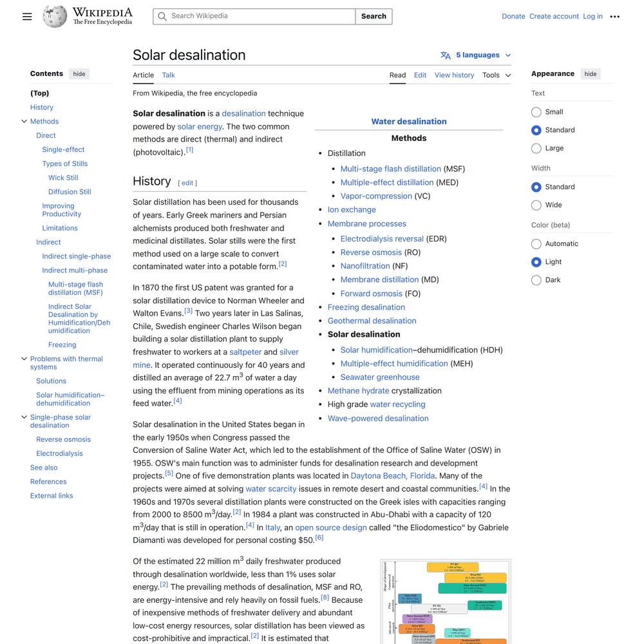Open the Ion exchange link

[x=352, y=209]
